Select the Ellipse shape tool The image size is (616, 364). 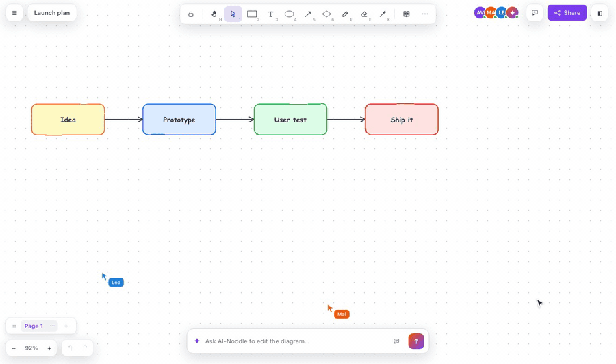point(290,14)
